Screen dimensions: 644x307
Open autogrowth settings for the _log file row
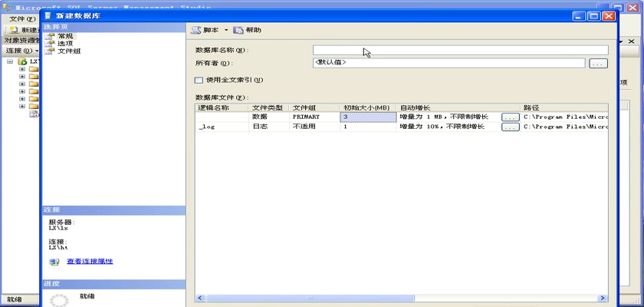click(x=510, y=127)
